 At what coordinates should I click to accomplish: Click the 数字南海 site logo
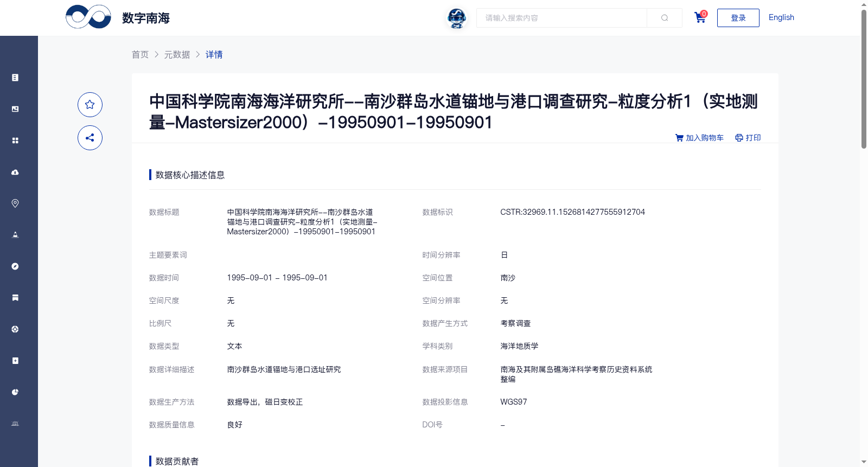tap(118, 17)
